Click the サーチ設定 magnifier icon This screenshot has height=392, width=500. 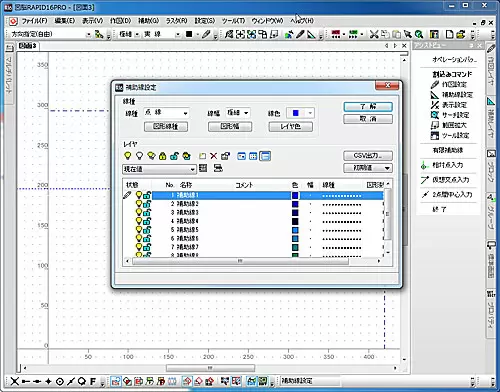point(434,115)
